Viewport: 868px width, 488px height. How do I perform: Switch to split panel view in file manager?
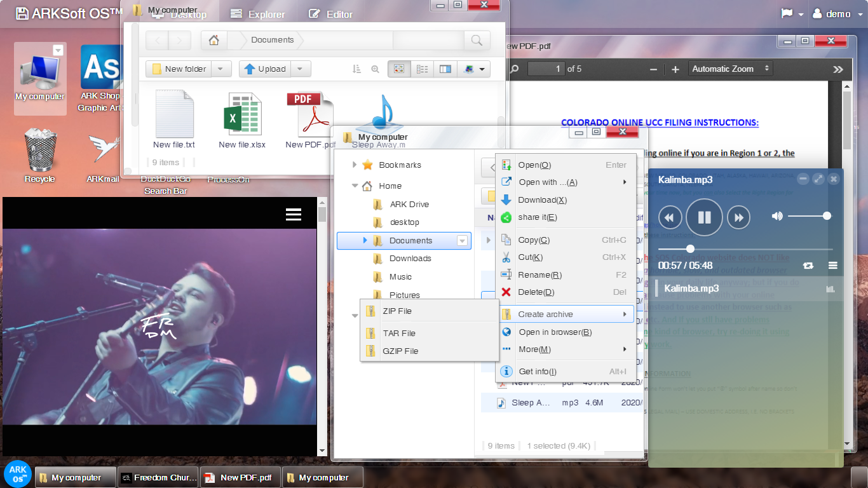tap(445, 69)
